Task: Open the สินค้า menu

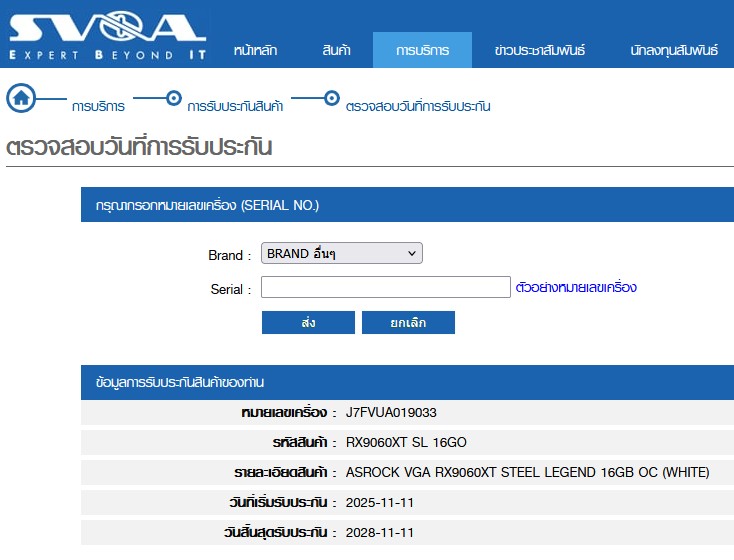Action: coord(336,50)
